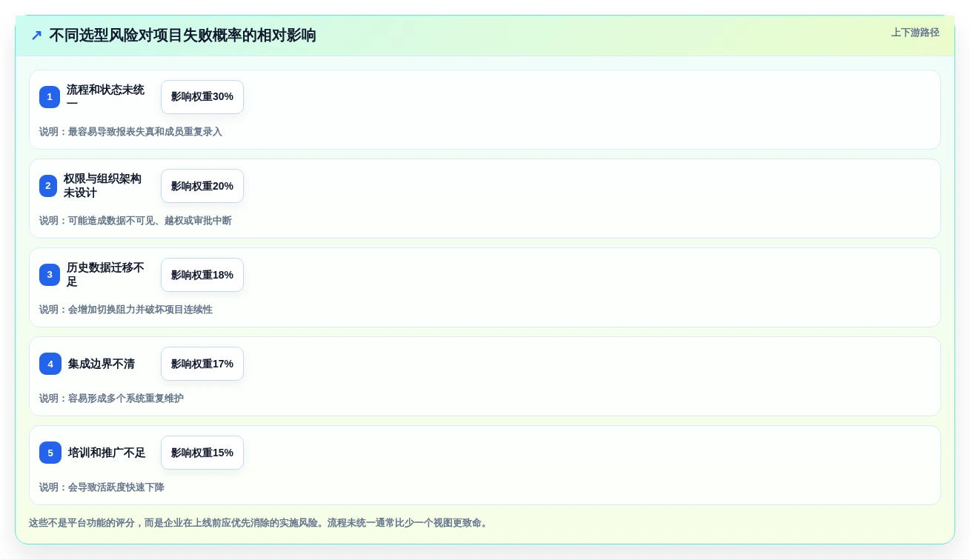This screenshot has width=970, height=560.
Task: Click the note 可能造成数据不可见、越权或审批中断
Action: [136, 221]
